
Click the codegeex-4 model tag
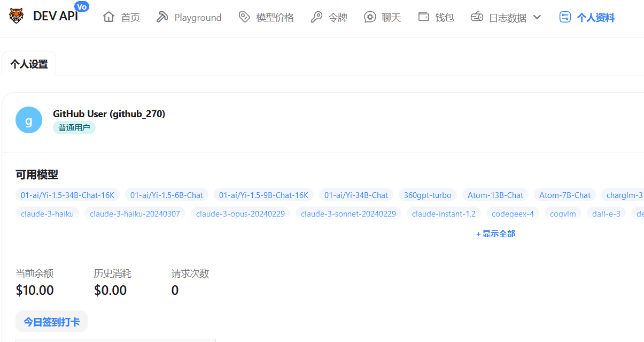[513, 214]
